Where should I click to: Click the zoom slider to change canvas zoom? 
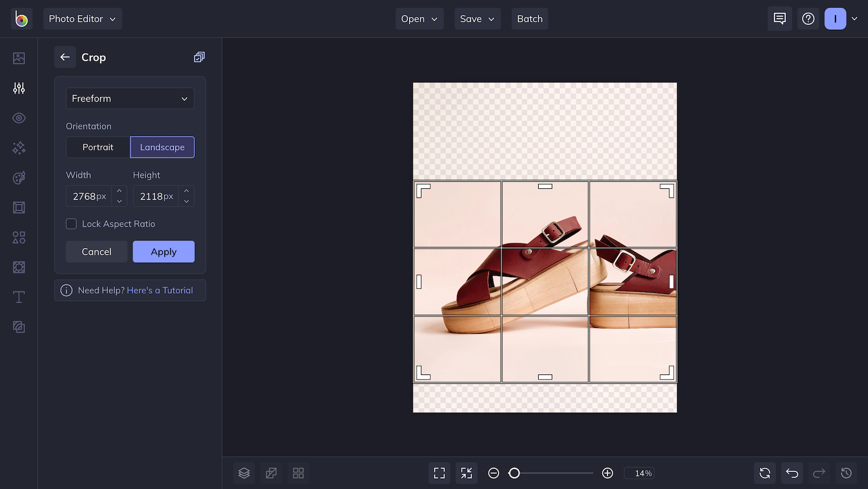point(550,473)
